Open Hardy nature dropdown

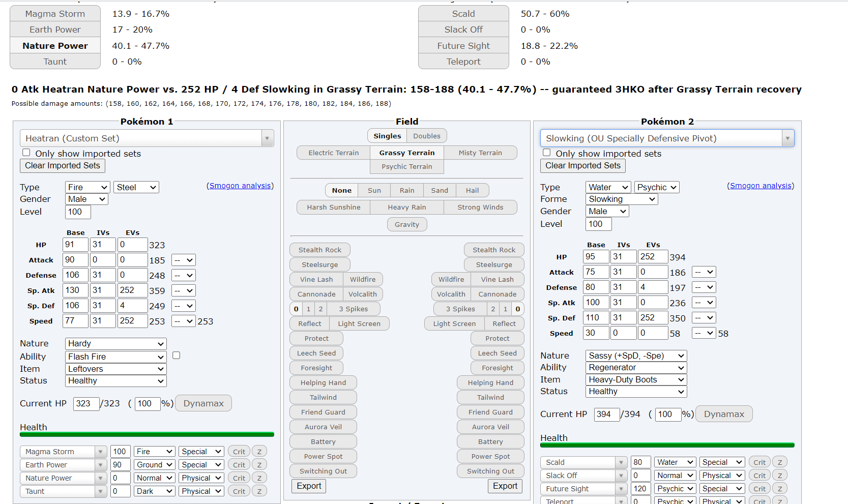click(x=116, y=344)
